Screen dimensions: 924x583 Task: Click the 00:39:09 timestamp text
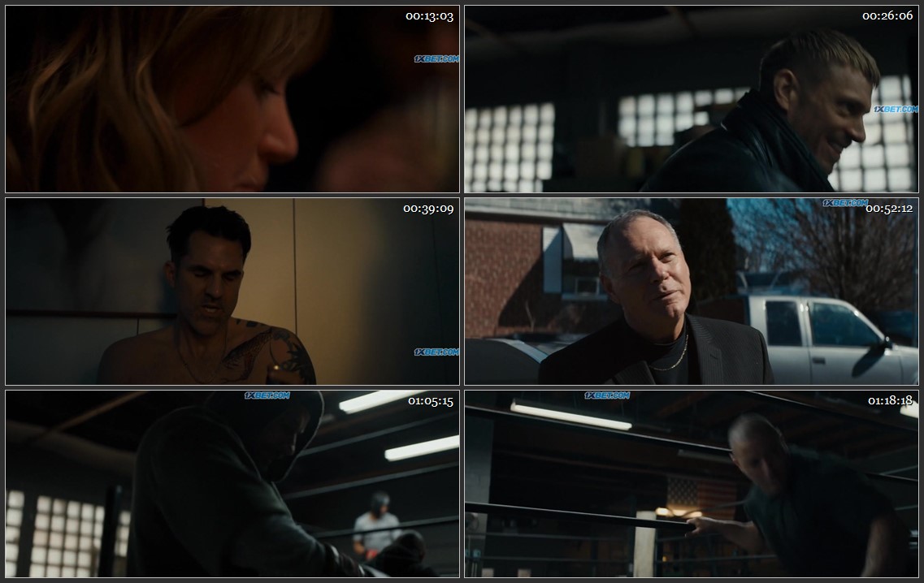coord(428,209)
